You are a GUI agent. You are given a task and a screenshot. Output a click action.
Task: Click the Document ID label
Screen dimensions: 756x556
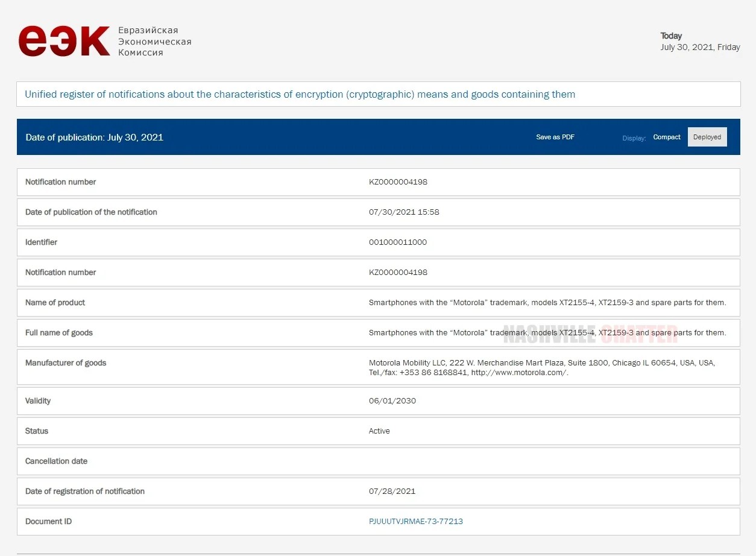(x=48, y=521)
